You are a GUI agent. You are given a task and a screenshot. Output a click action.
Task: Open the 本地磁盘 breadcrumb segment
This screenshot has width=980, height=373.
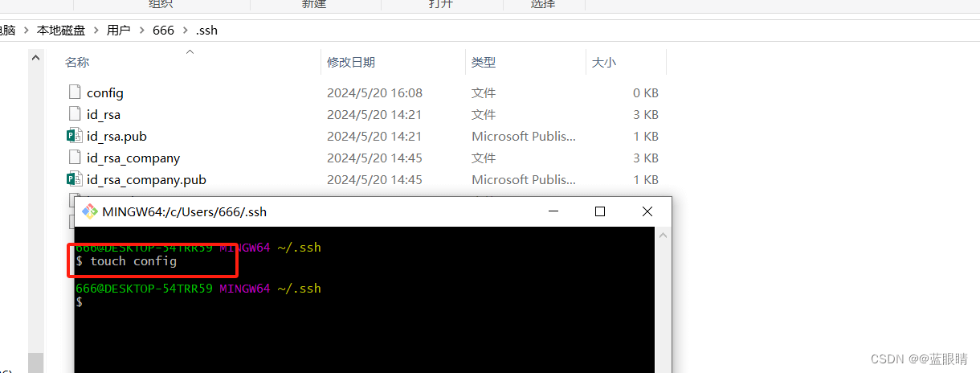coord(61,31)
